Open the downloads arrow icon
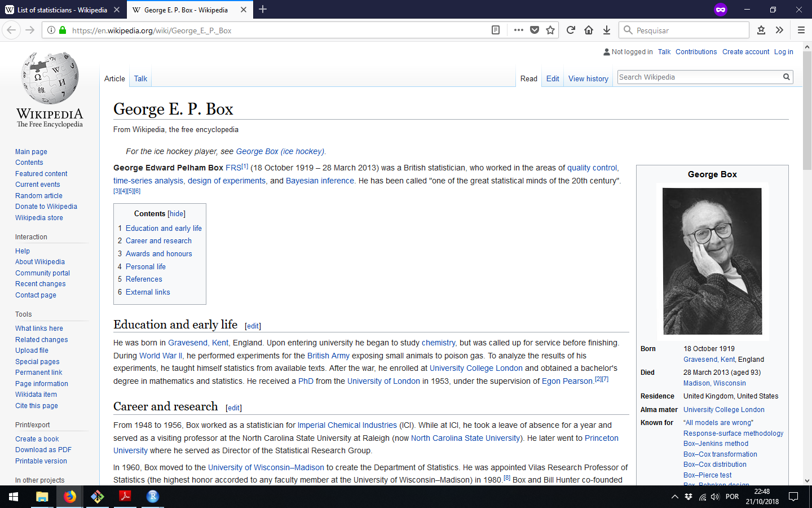Screen dimensions: 812x508 pyautogui.click(x=607, y=30)
